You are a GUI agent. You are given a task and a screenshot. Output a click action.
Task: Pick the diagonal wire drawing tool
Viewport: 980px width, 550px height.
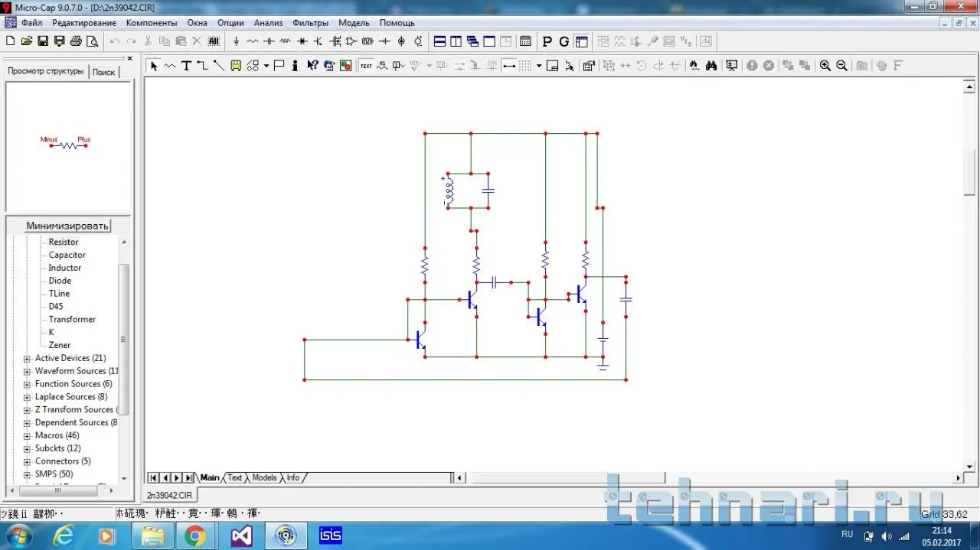219,66
